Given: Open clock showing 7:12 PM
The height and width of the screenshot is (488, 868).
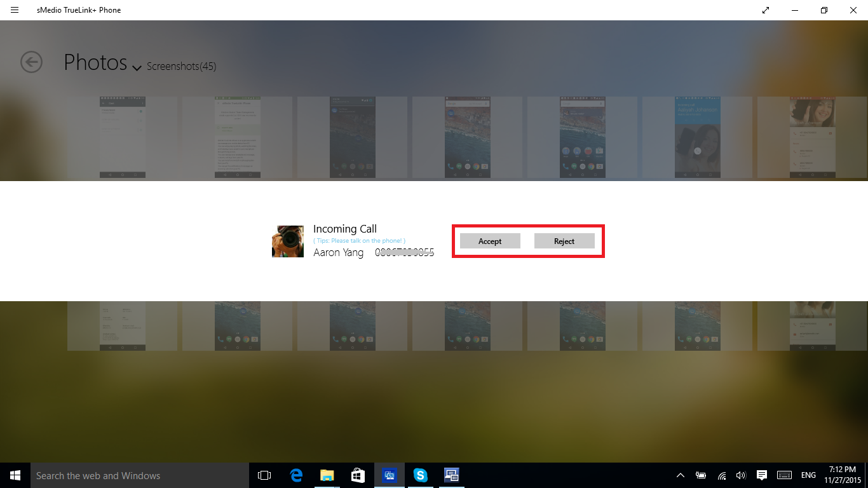Looking at the screenshot, I should tap(842, 475).
